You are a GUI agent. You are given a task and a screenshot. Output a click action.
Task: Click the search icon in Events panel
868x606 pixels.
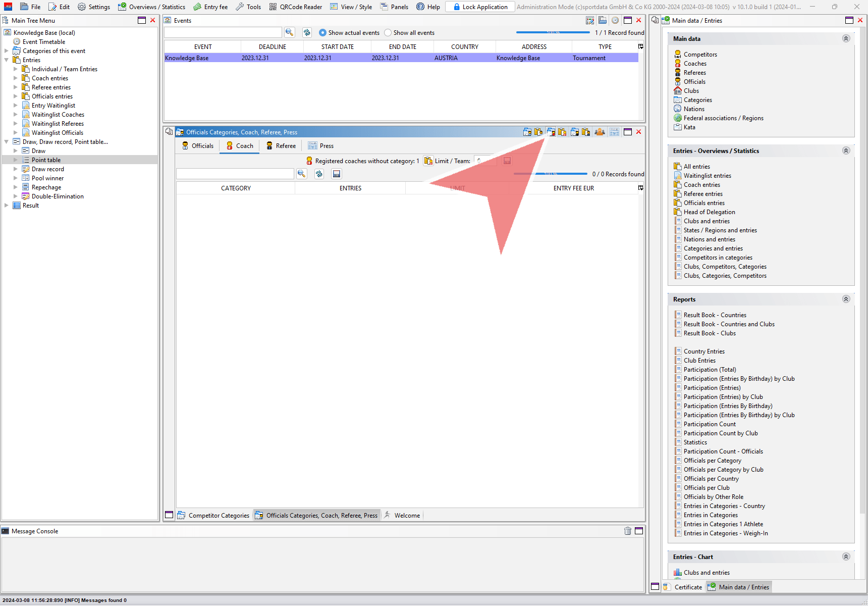pyautogui.click(x=289, y=32)
